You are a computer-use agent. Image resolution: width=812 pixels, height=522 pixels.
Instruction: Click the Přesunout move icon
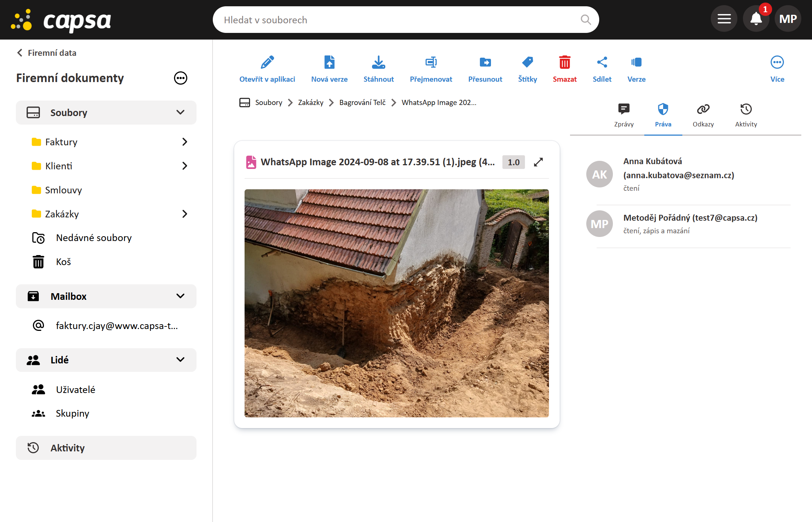(x=485, y=63)
